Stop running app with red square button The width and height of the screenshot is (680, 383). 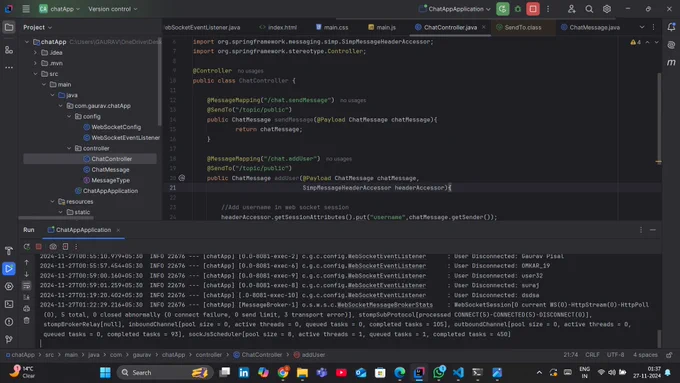pos(533,9)
